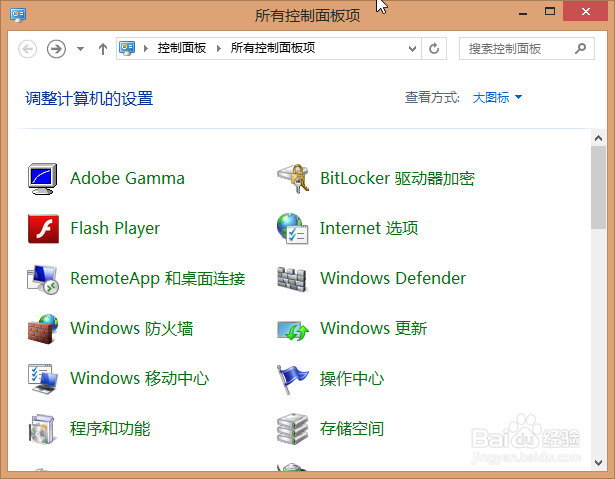The image size is (615, 479).
Task: Open the Windows Defender link
Action: pos(393,279)
